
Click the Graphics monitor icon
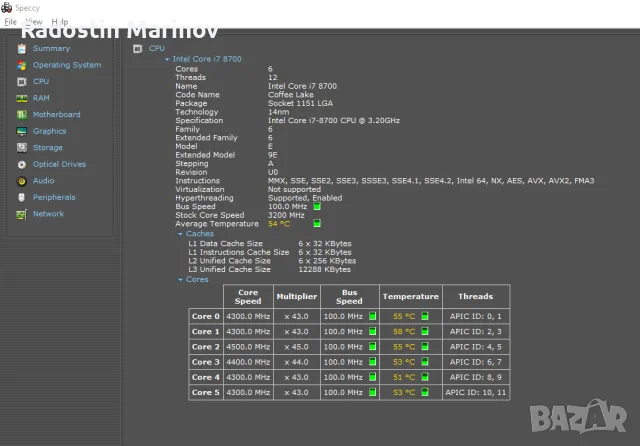point(22,131)
